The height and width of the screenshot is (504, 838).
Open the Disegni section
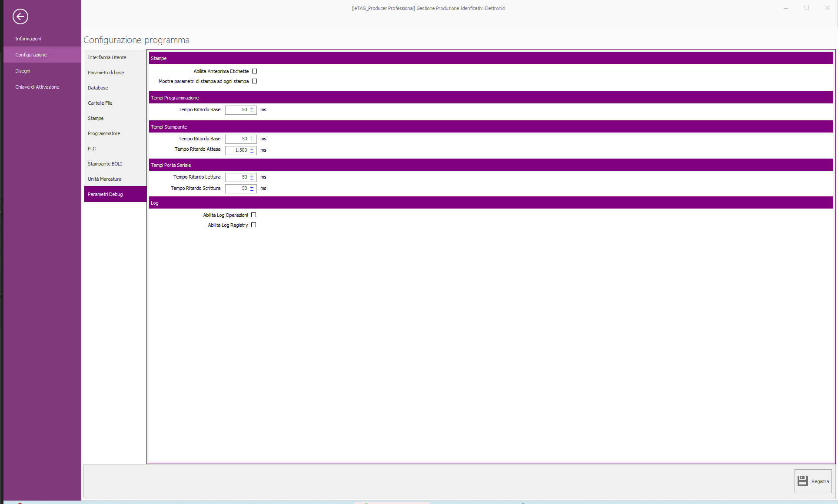(42, 71)
